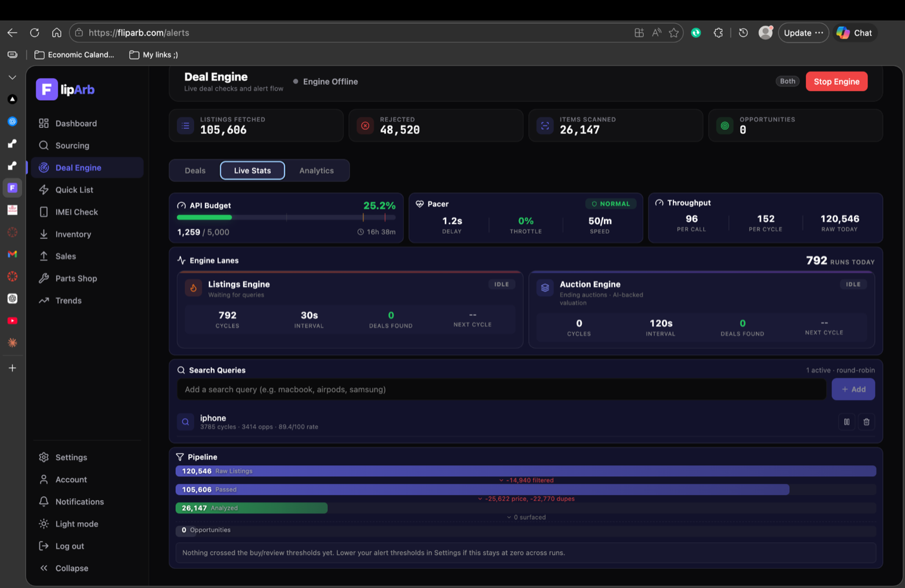
Task: Bookmark this page with the star
Action: pos(674,32)
